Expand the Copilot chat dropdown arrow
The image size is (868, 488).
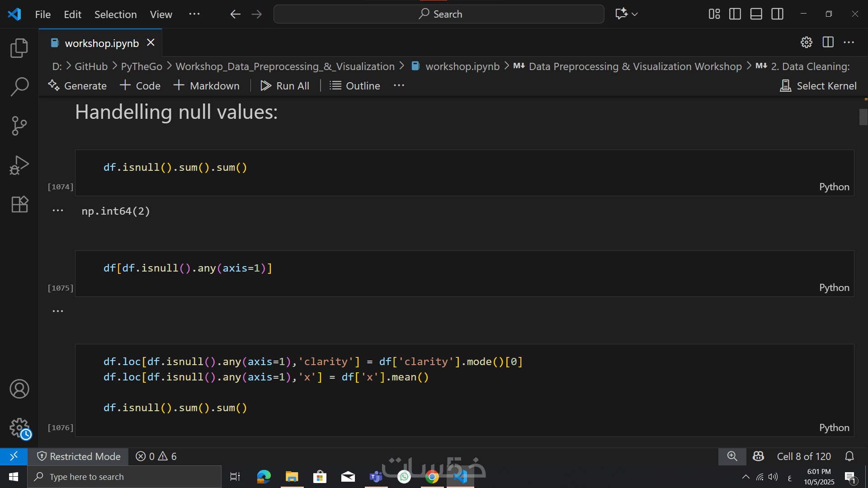coord(635,14)
